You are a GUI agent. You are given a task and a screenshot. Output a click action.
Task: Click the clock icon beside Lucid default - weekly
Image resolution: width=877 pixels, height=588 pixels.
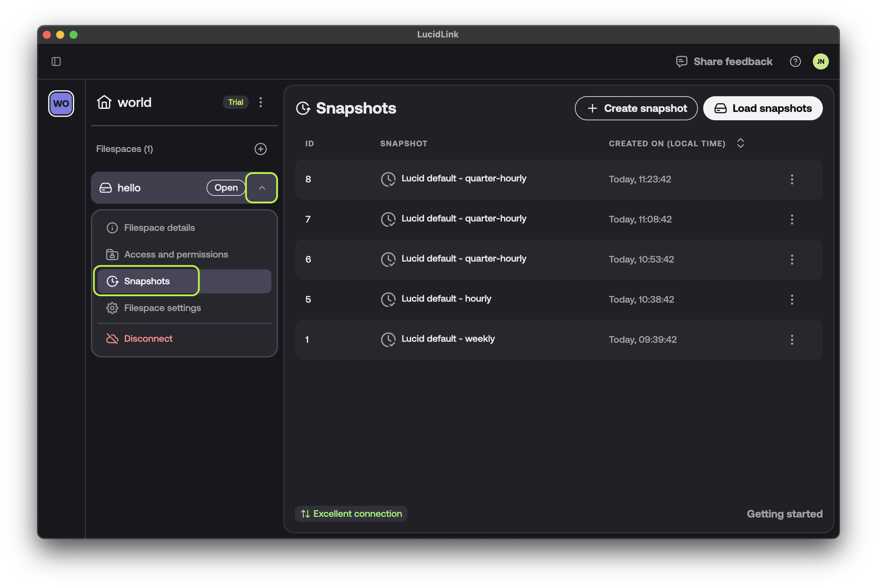point(388,340)
